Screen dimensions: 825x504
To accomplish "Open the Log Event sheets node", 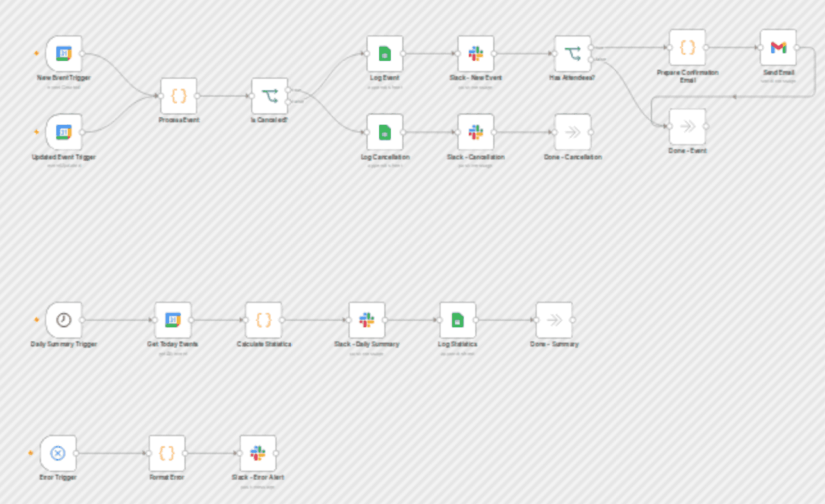I will [385, 54].
